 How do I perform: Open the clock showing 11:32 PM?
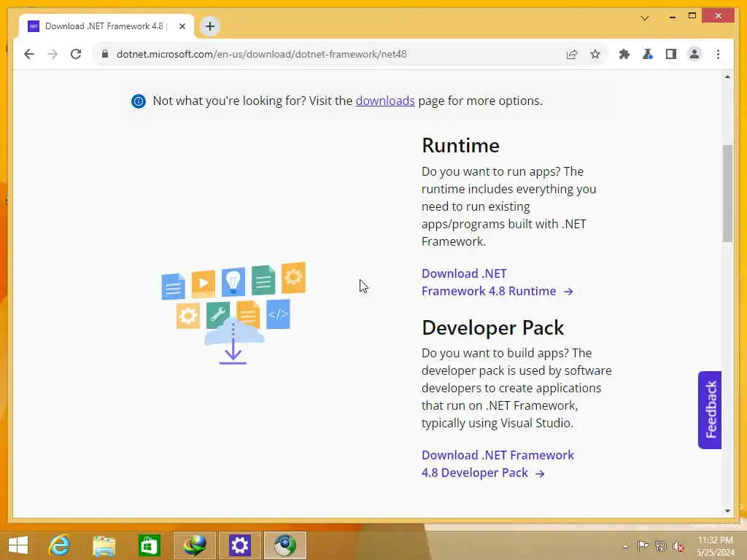tap(715, 546)
